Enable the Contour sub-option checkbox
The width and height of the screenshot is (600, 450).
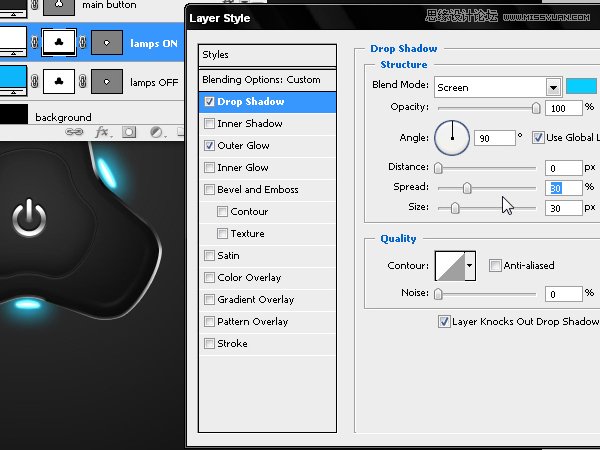222,212
